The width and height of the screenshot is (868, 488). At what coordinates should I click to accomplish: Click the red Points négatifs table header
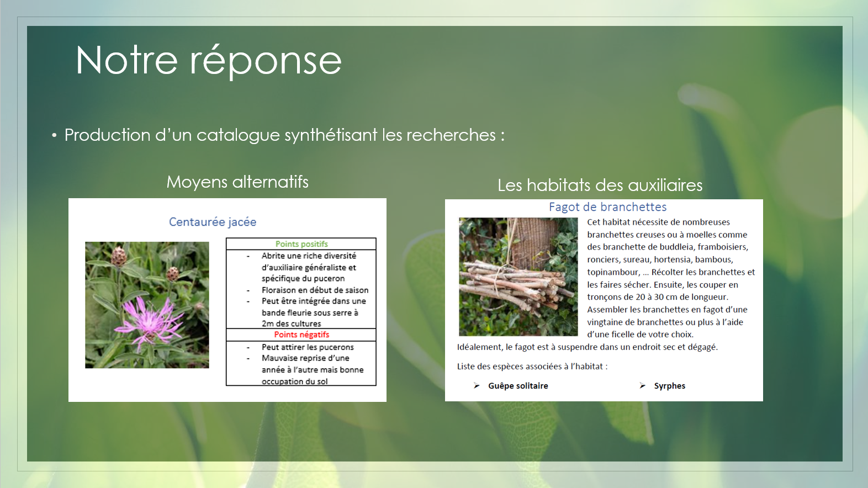point(301,335)
